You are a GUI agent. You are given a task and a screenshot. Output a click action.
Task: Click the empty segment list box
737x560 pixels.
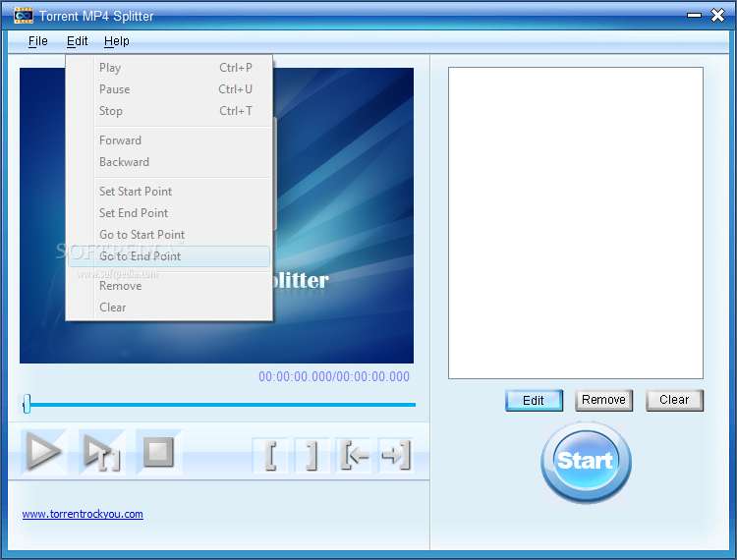[576, 223]
